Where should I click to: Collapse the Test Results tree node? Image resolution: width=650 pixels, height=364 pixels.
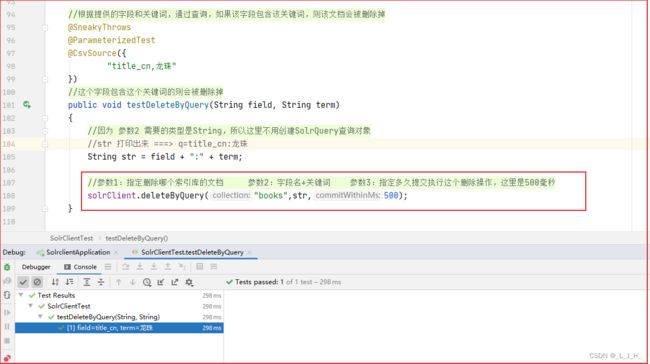(x=21, y=295)
